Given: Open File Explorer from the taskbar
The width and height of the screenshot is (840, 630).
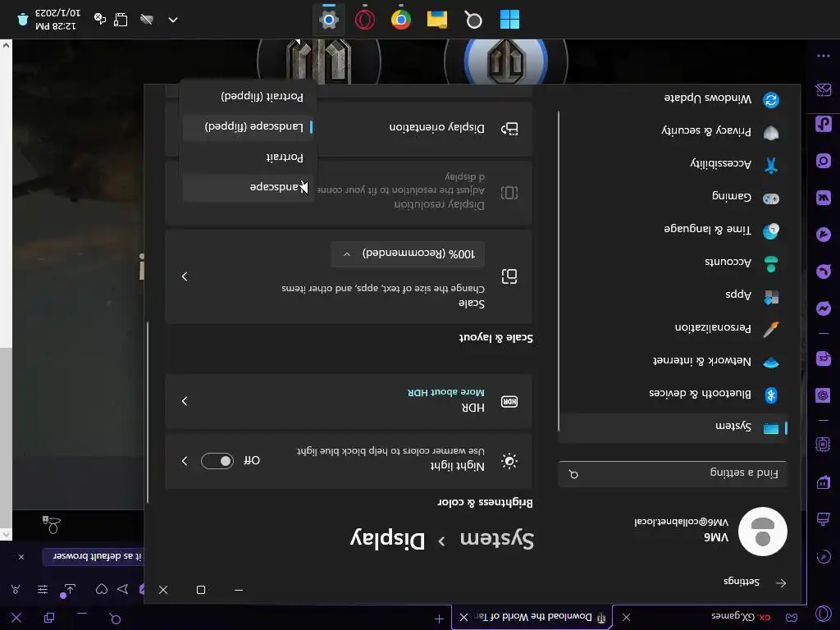Looking at the screenshot, I should [x=437, y=21].
